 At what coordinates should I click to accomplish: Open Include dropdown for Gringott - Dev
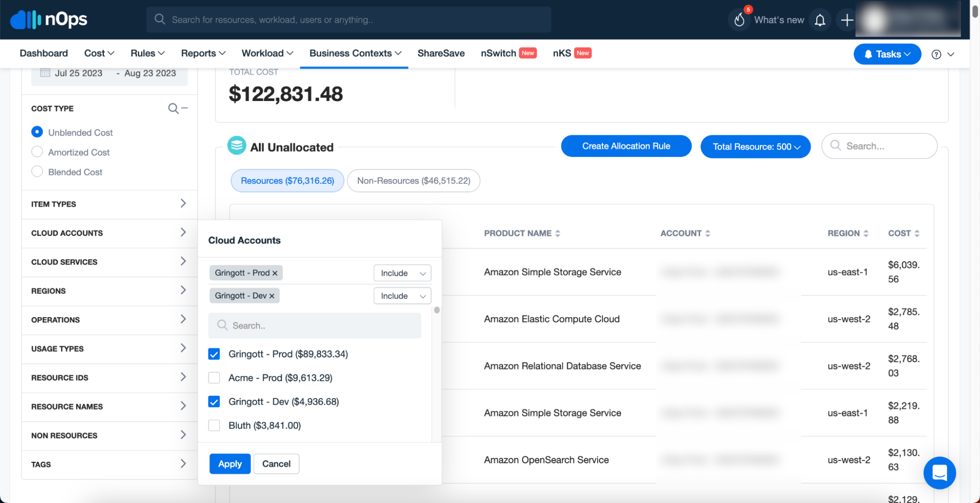point(402,296)
